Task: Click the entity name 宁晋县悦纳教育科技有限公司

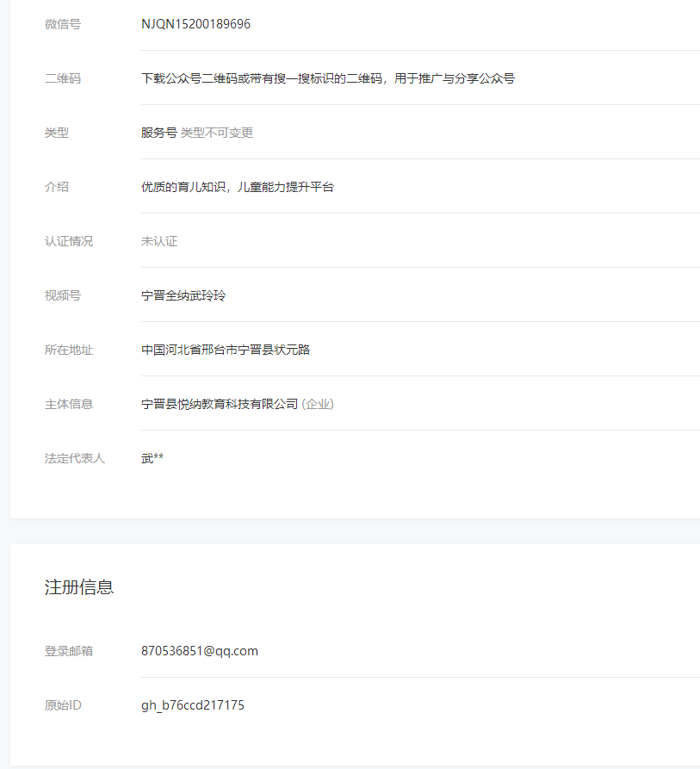Action: click(x=220, y=404)
